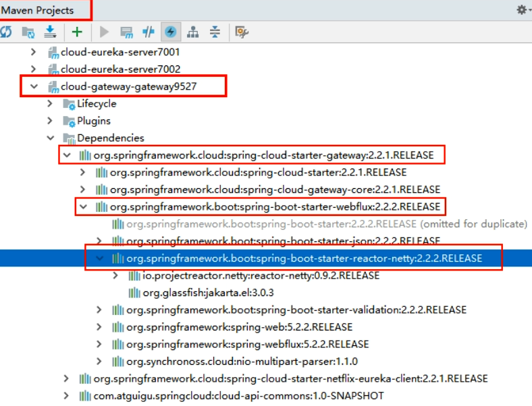Screen dimensions: 532x406
Task: Click Dependencies folder icon
Action: point(69,138)
